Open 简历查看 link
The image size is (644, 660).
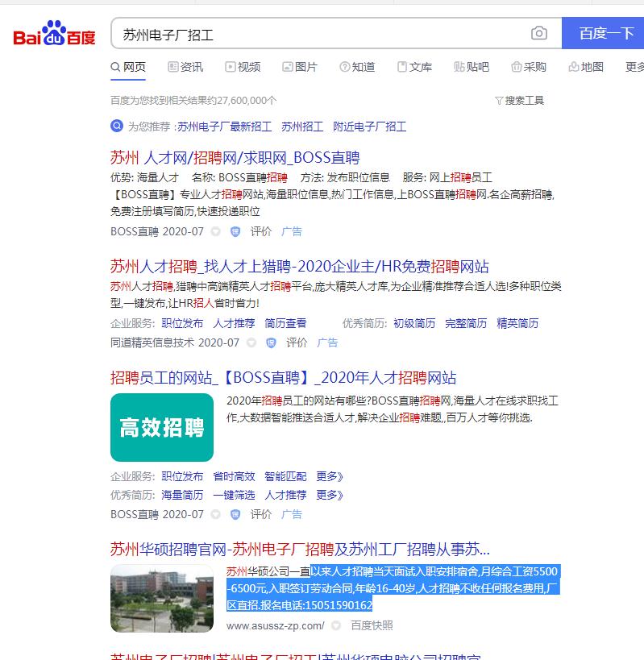click(x=285, y=323)
